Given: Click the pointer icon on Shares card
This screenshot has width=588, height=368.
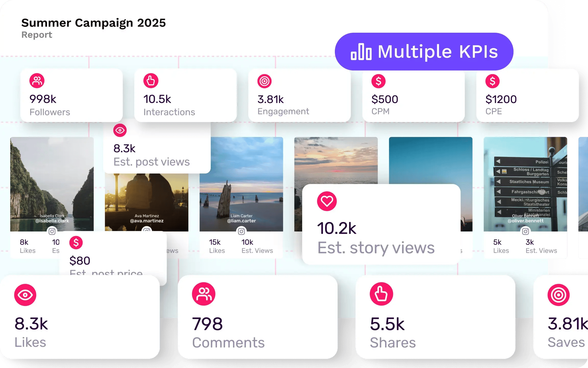Looking at the screenshot, I should click(x=381, y=294).
